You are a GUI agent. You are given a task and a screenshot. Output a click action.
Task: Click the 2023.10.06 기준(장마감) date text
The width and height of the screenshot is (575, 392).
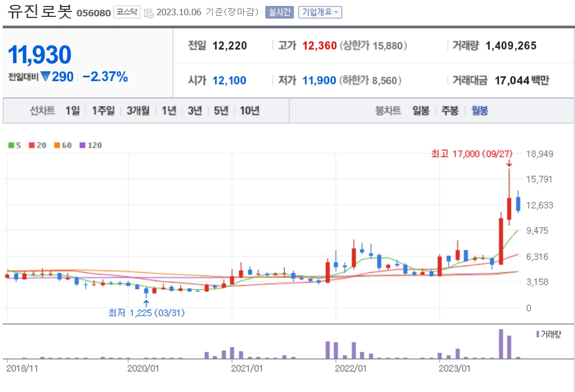pos(207,12)
